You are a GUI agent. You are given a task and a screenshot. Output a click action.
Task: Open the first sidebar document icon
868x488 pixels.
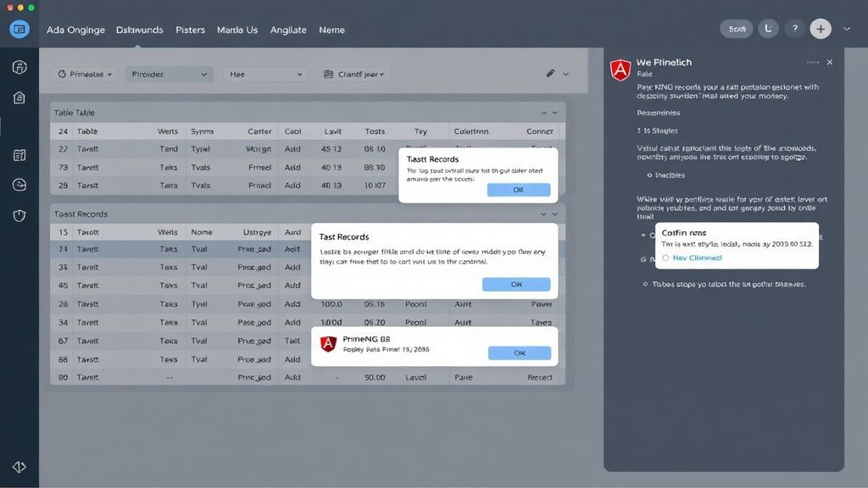(19, 67)
